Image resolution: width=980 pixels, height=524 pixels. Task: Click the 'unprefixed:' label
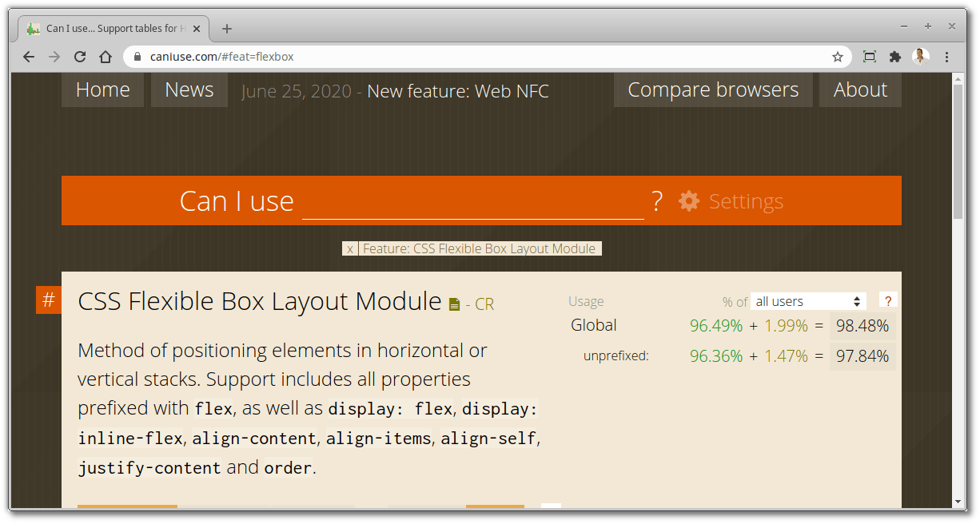point(616,356)
